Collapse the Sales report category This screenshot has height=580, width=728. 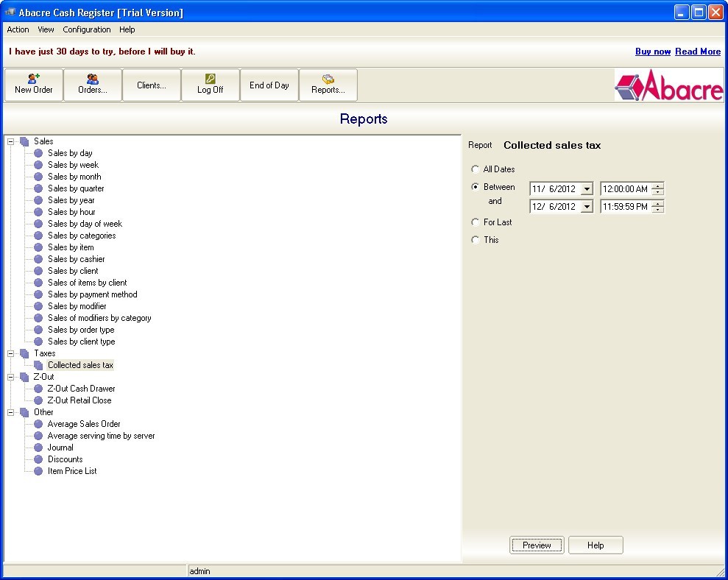click(10, 141)
